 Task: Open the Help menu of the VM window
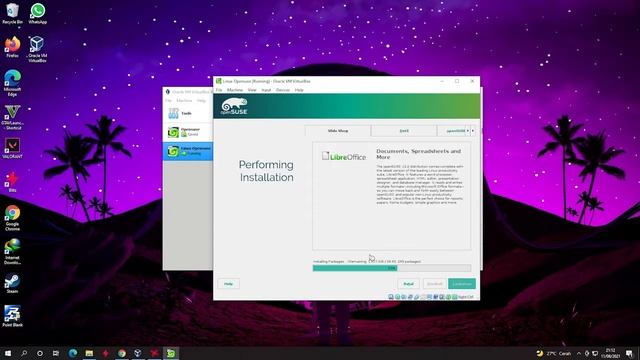299,90
